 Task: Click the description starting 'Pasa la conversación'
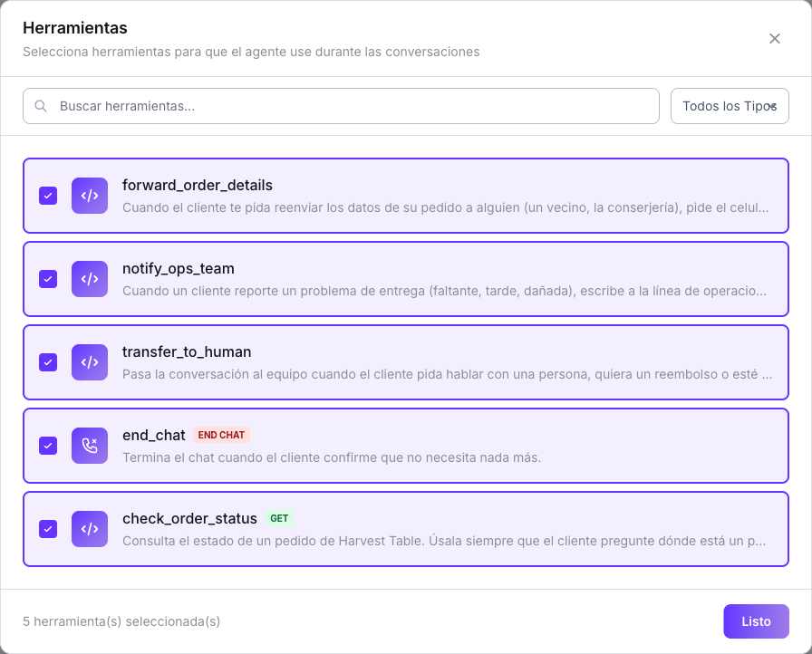(x=448, y=374)
